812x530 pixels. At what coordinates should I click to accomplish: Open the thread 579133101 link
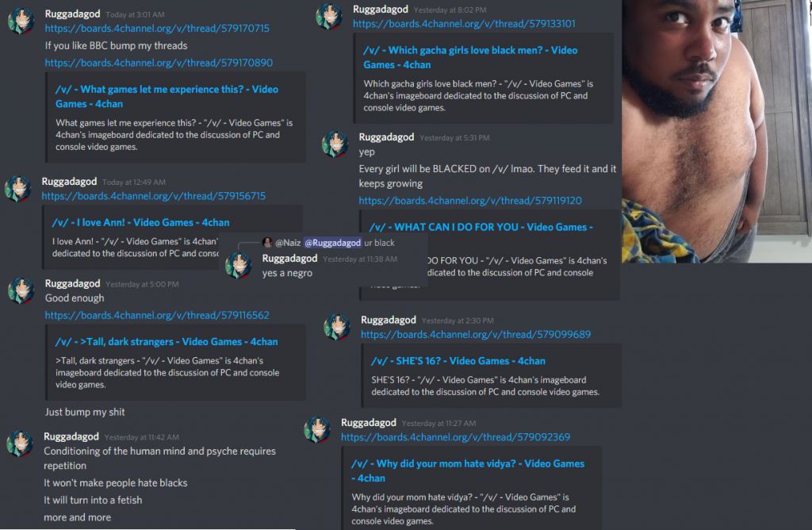point(464,24)
